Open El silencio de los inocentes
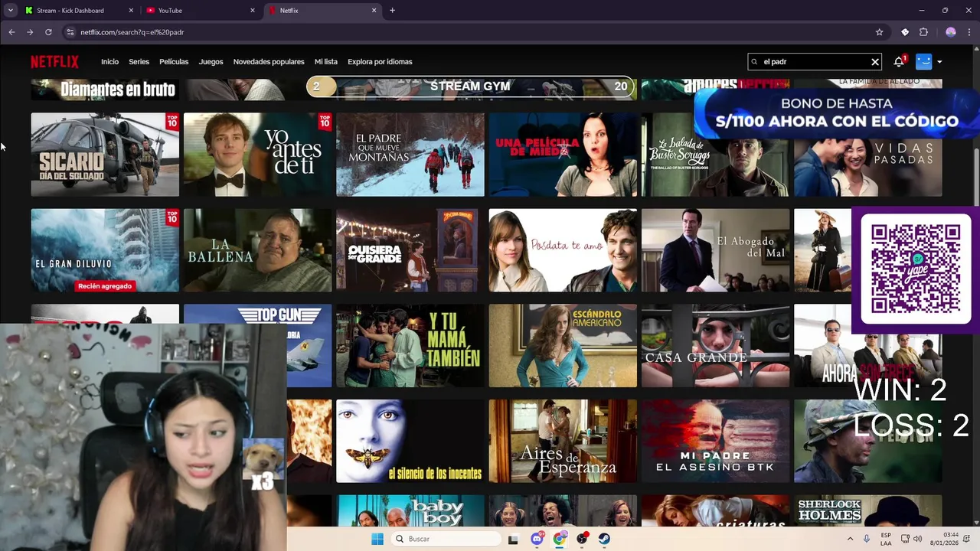980x551 pixels. [x=410, y=442]
